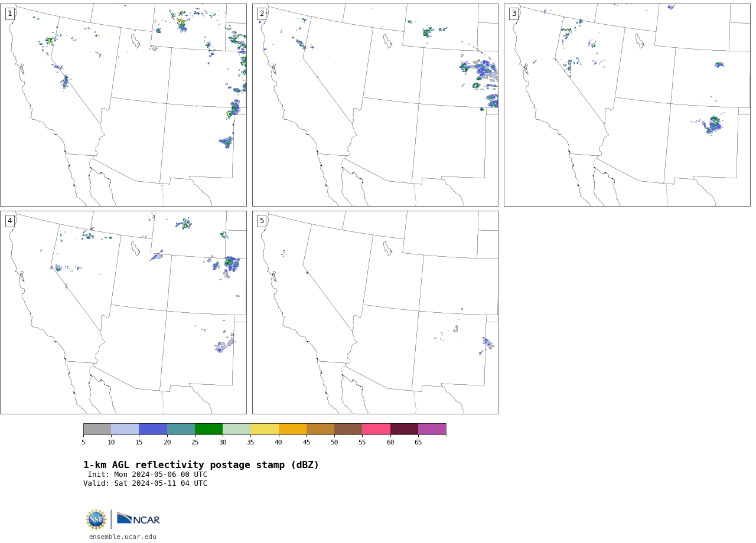Image resolution: width=756 pixels, height=543 pixels.
Task: Open ensemble member 5 postage stamp map
Action: (x=375, y=312)
